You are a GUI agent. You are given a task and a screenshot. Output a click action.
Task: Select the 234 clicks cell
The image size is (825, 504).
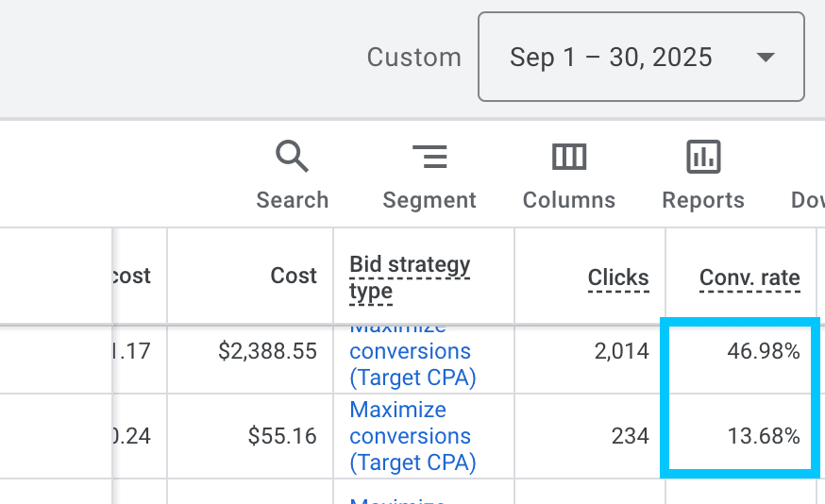pyautogui.click(x=629, y=436)
